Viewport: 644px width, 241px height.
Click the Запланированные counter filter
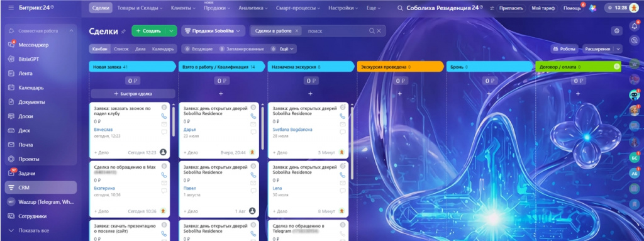[241, 49]
